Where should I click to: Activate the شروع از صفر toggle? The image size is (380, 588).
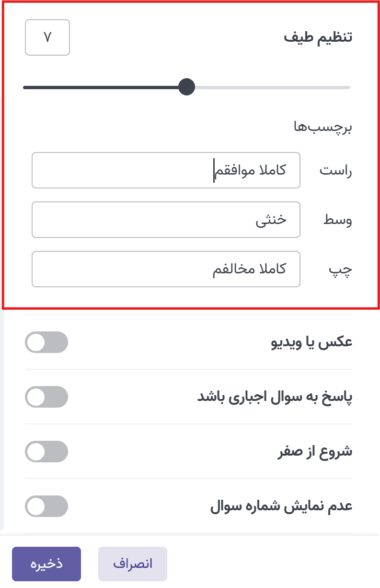click(46, 451)
